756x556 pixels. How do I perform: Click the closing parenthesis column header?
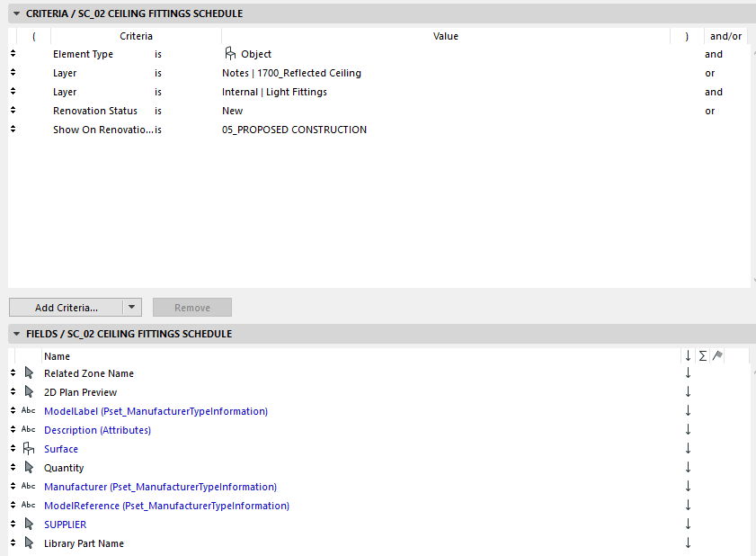point(687,36)
